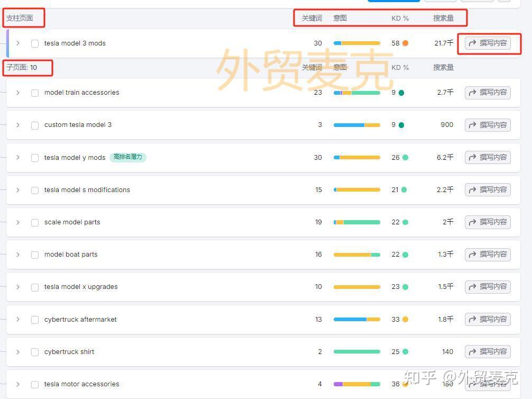Click 撰写内容 for custom tesla model 3
The width and height of the screenshot is (532, 399).
(488, 125)
